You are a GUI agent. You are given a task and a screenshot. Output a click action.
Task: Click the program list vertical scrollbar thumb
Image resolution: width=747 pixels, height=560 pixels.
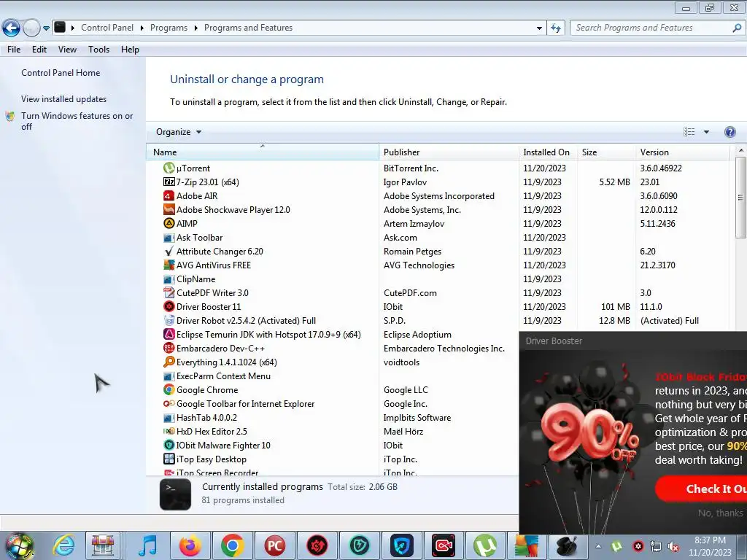[x=740, y=197]
